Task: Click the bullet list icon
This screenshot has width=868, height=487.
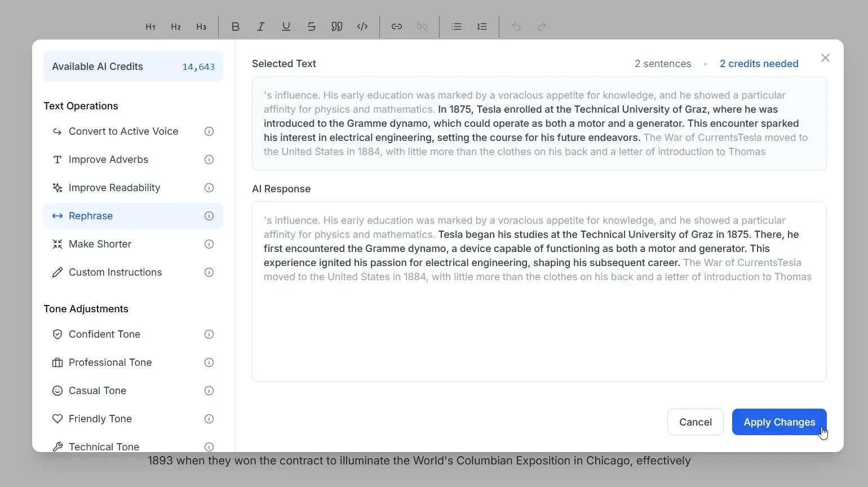Action: (457, 26)
